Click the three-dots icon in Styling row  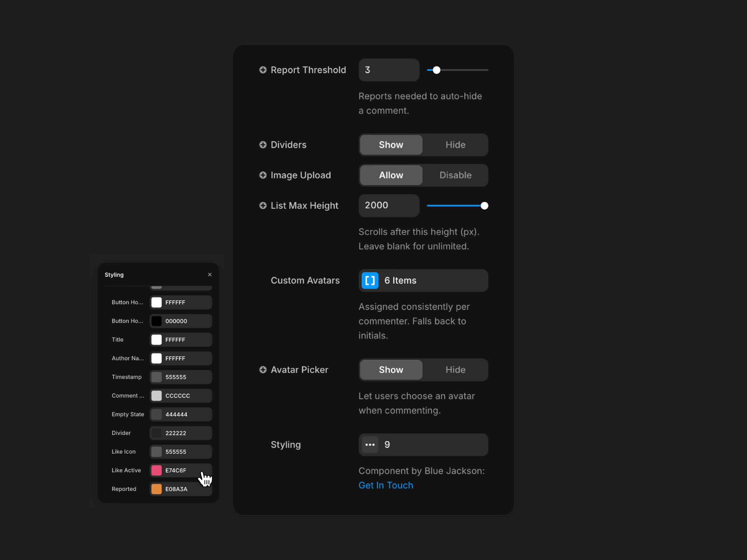pyautogui.click(x=370, y=445)
